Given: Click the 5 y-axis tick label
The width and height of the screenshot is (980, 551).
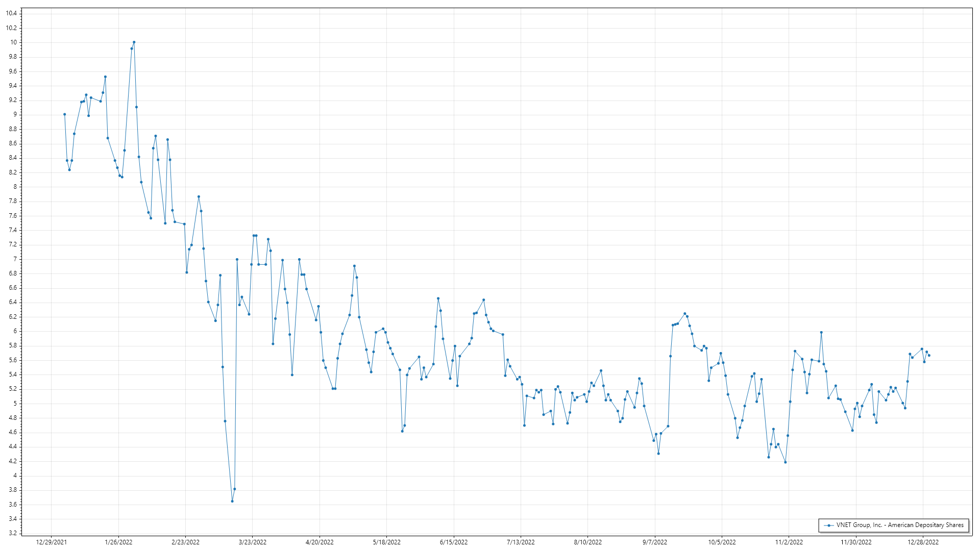Looking at the screenshot, I should (x=15, y=404).
